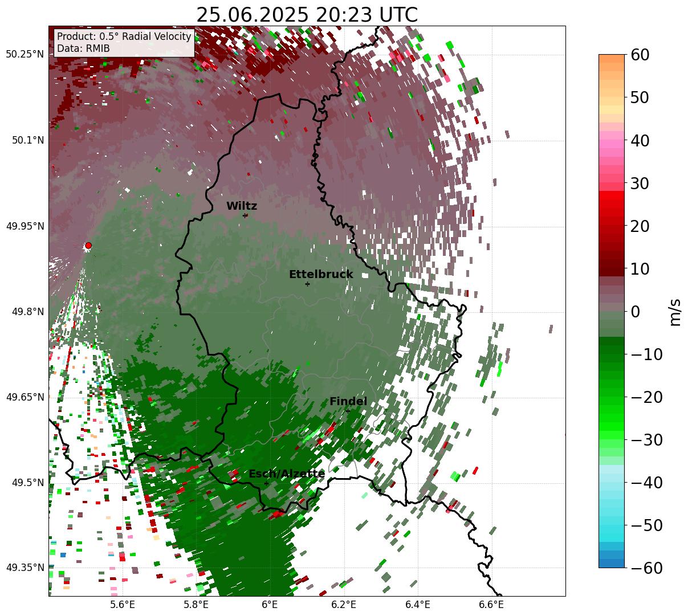Click the longitude label 6.6°E
The image size is (688, 616).
491,605
